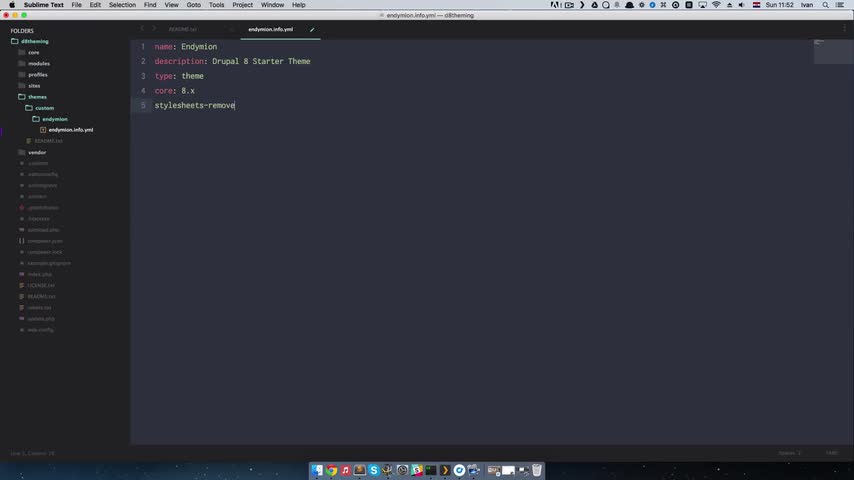Open Wi-Fi status in the menu bar
Screen dimensions: 854x480
[x=716, y=5]
